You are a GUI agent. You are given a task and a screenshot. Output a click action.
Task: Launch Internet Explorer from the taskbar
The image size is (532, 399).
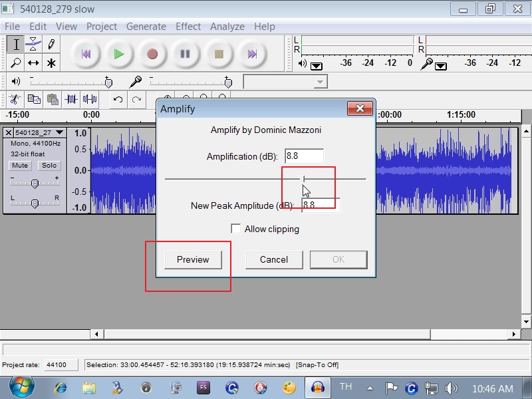[61, 388]
